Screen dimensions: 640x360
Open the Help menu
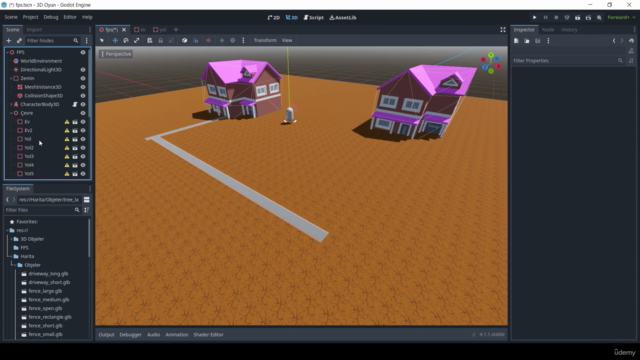(87, 17)
